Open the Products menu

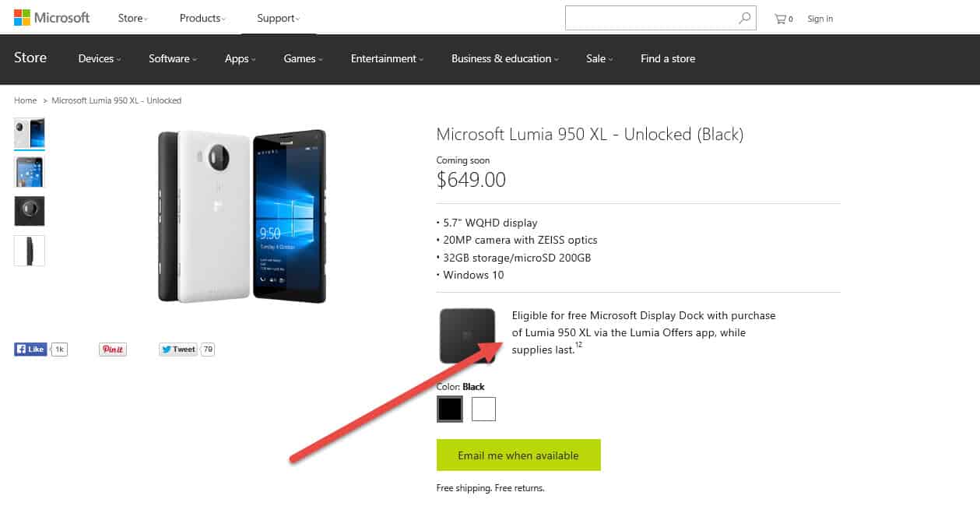point(202,19)
